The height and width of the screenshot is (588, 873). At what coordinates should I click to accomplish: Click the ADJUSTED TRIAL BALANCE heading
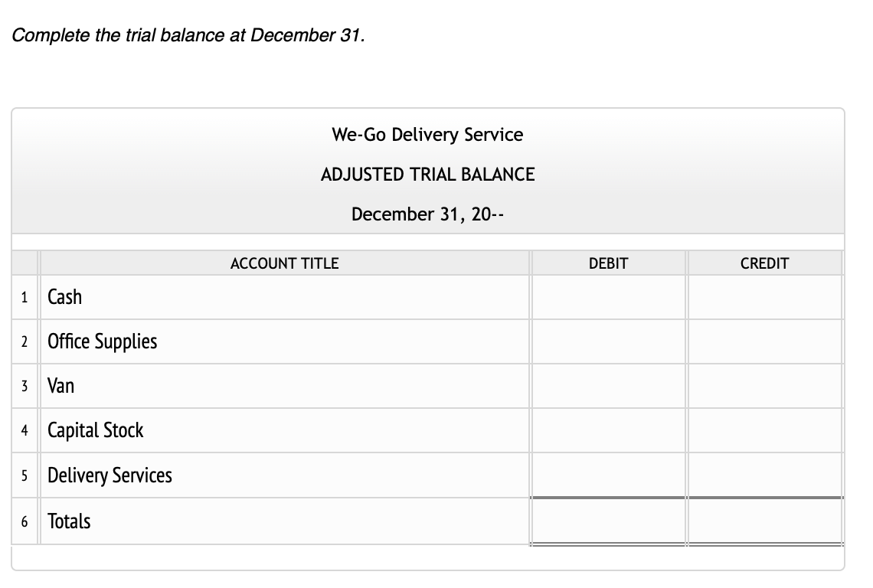tap(427, 174)
